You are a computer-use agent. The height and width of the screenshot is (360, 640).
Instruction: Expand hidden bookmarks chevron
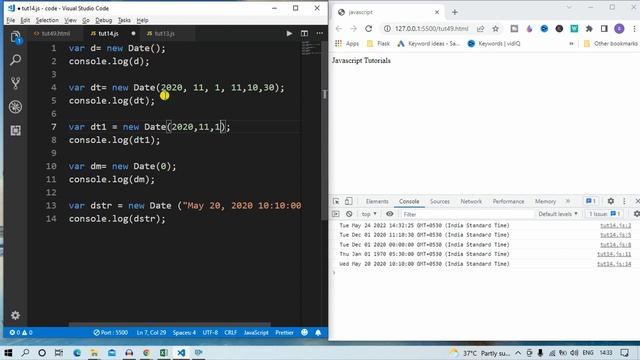pyautogui.click(x=571, y=44)
